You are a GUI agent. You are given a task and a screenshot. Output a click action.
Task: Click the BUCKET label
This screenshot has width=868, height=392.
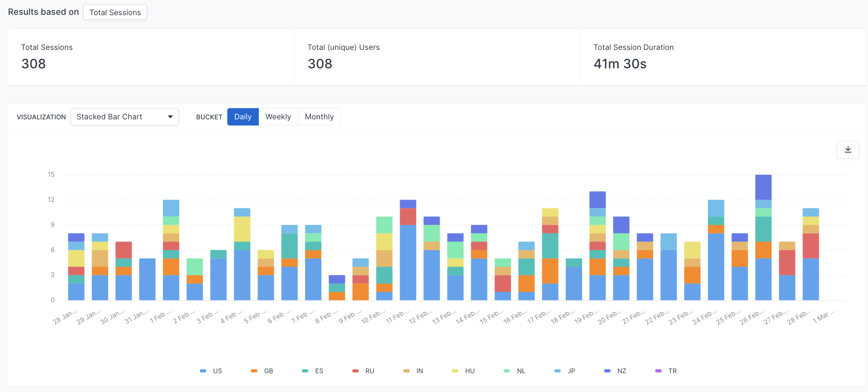(x=209, y=117)
